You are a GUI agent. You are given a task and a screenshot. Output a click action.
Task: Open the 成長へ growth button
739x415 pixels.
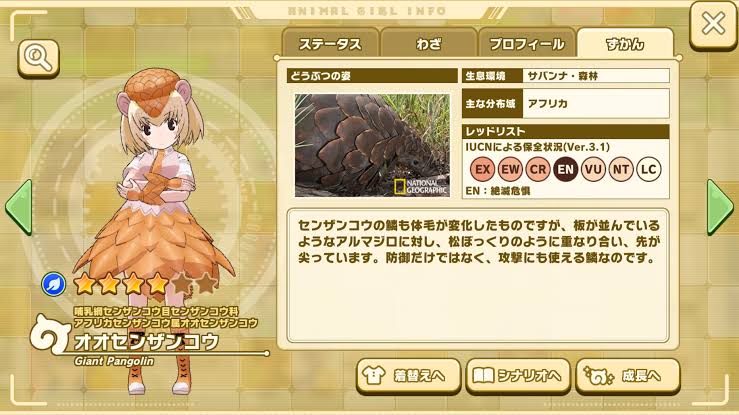click(x=628, y=376)
